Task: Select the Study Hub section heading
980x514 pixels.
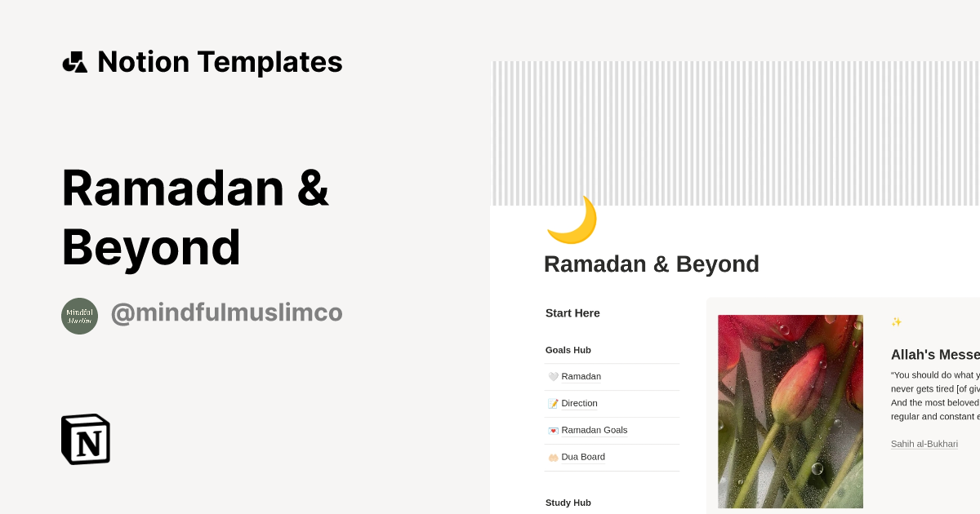Action: tap(568, 502)
